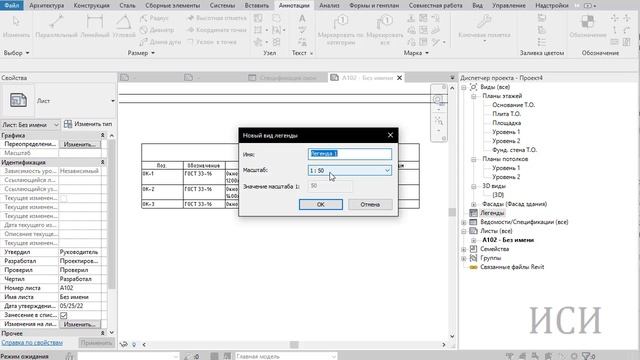Collapse the Виды (все) tree node
The height and width of the screenshot is (360, 640).
coord(464,87)
